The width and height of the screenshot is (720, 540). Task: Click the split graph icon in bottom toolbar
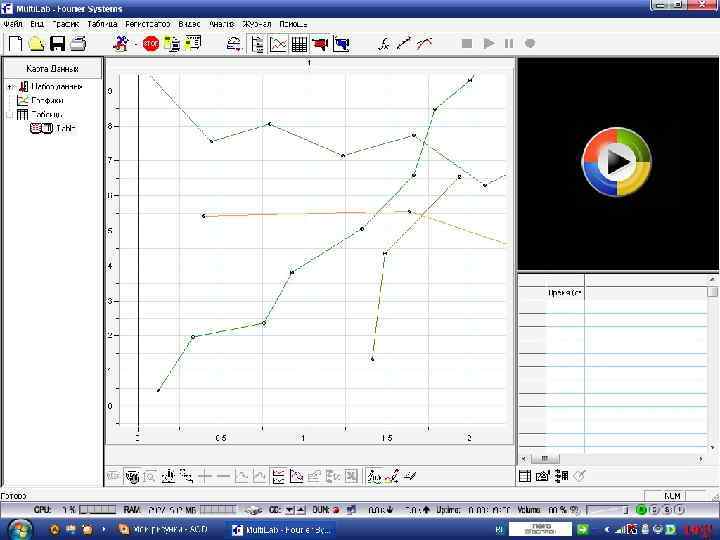pyautogui.click(x=278, y=477)
